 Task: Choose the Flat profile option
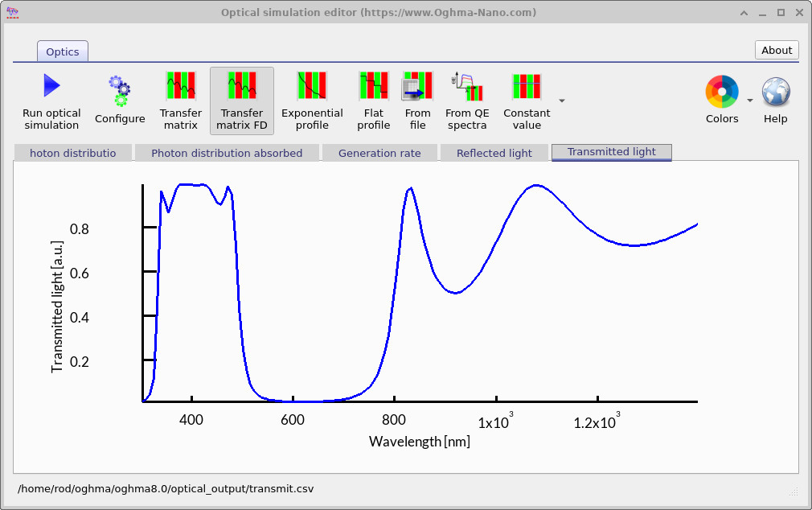tap(373, 101)
